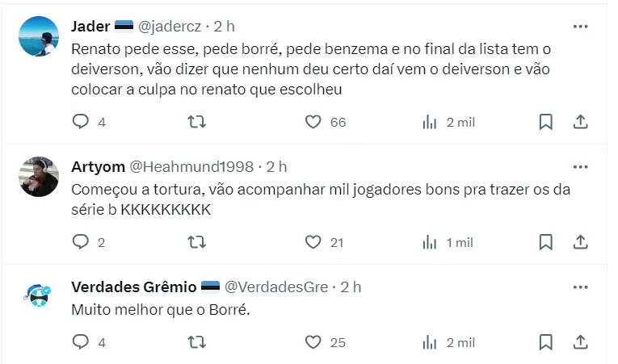Reply to Jader's tweet
The width and height of the screenshot is (618, 364).
pyautogui.click(x=81, y=122)
